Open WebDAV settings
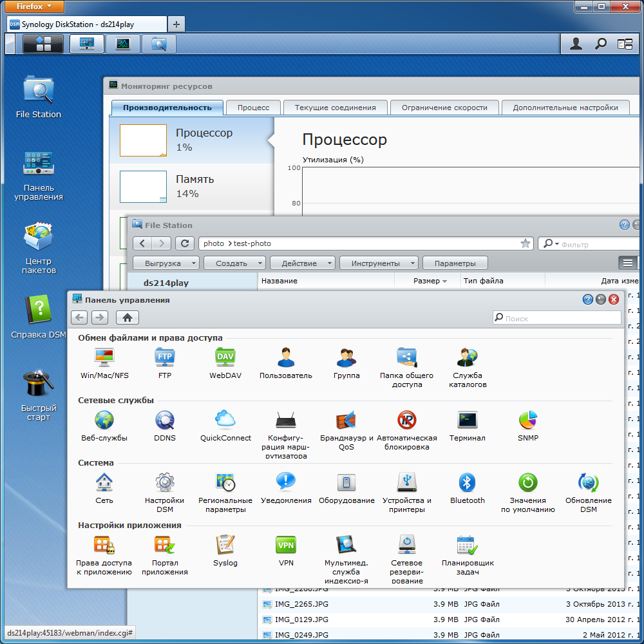The height and width of the screenshot is (644, 644). 225,363
